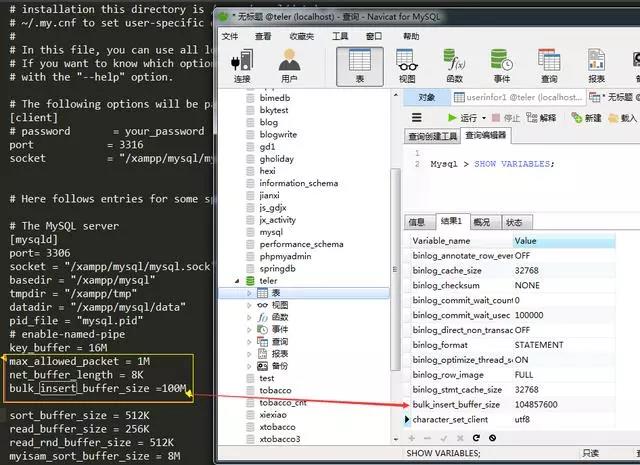Screen dimensions: 640x465
Task: Click the Variable_name column header
Action: click(x=461, y=241)
